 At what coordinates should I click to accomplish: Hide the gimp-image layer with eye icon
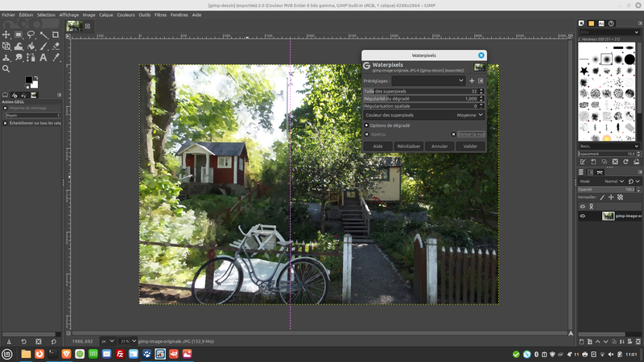coord(583,216)
